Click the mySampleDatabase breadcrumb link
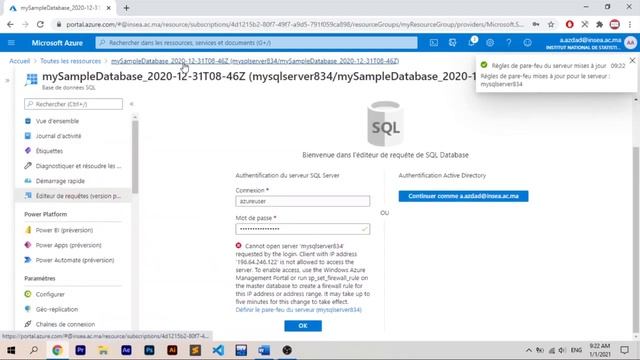The height and width of the screenshot is (360, 640). click(255, 61)
